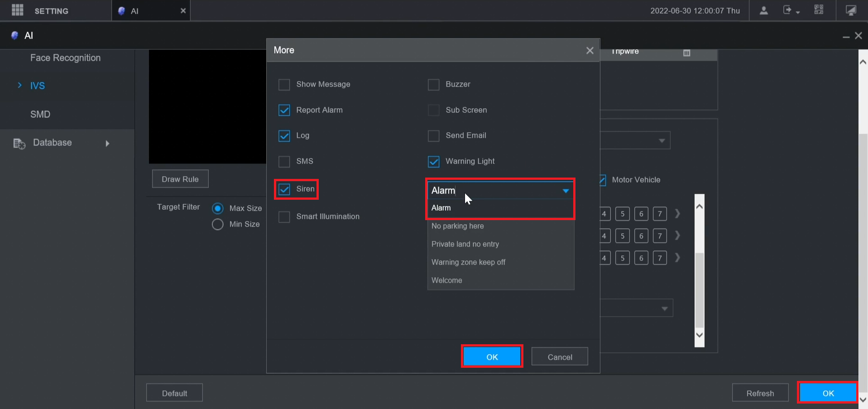Select the Max Size radio button
Screen dimensions: 868x409
click(x=217, y=208)
